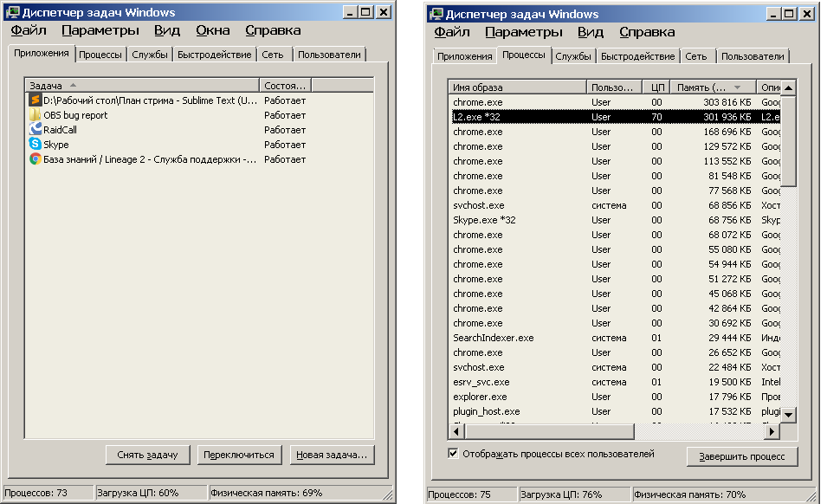Screen dimensions: 840x504
Task: Click Состоя... column header in applications
Action: (x=285, y=85)
